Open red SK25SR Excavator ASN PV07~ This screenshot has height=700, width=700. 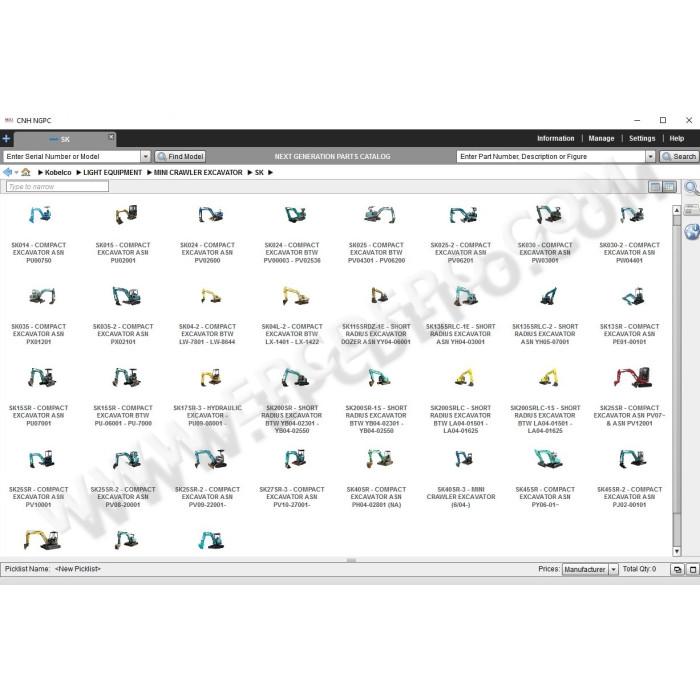click(629, 396)
